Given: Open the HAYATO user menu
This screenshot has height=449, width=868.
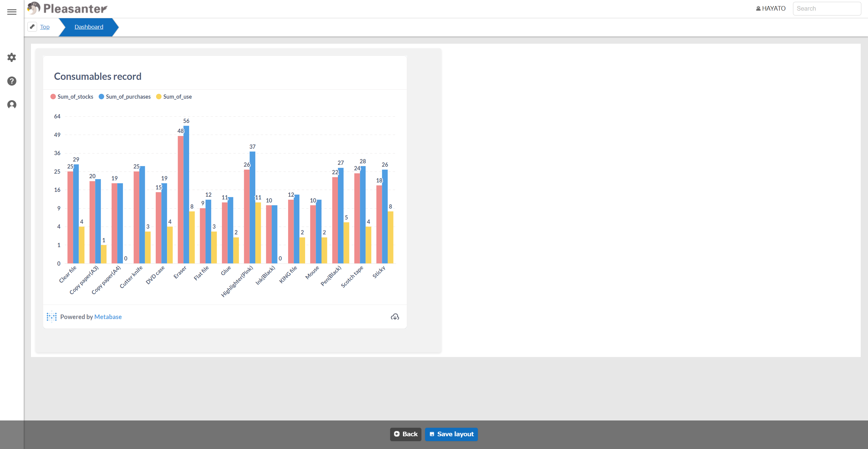Looking at the screenshot, I should point(771,9).
